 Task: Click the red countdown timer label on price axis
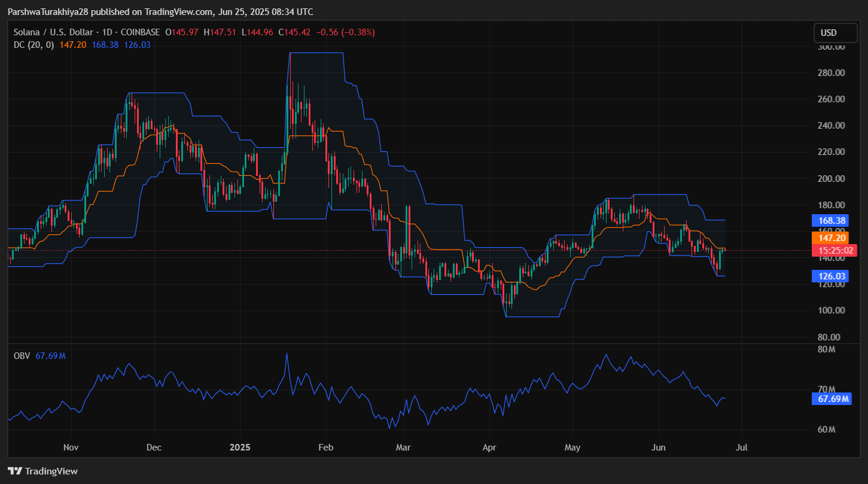point(834,251)
